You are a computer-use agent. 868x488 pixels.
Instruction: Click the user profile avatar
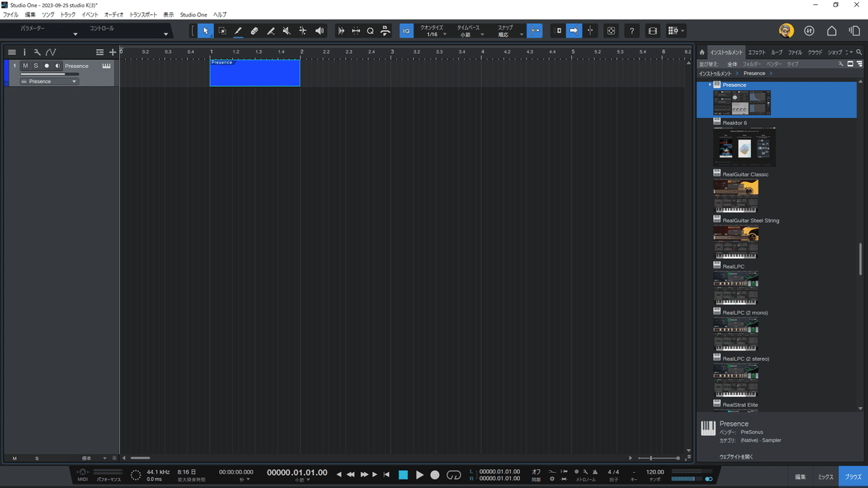click(786, 31)
